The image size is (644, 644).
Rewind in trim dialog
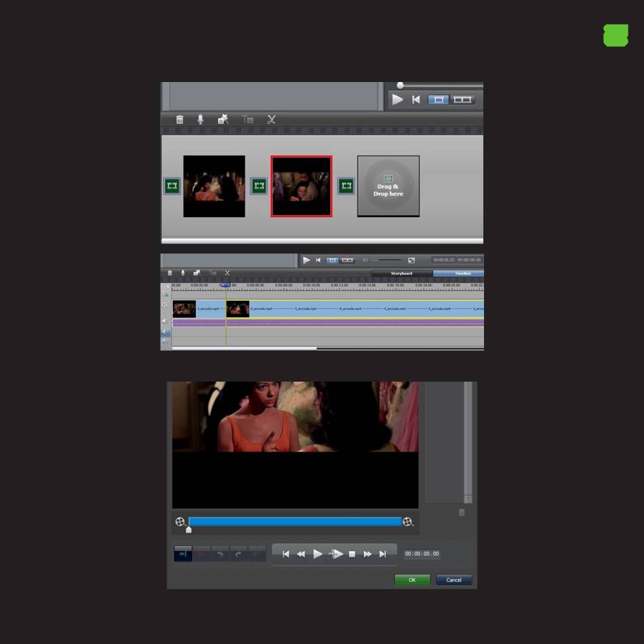click(x=301, y=554)
